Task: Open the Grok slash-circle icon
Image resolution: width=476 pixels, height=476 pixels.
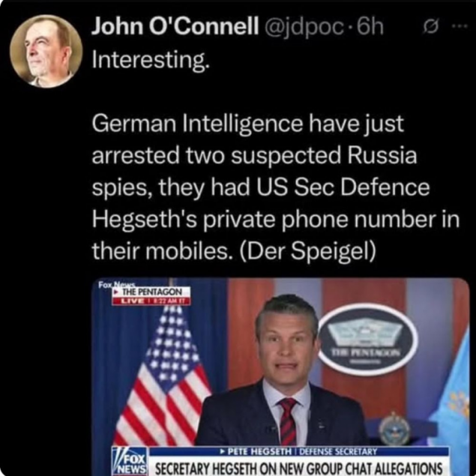Action: [x=430, y=28]
